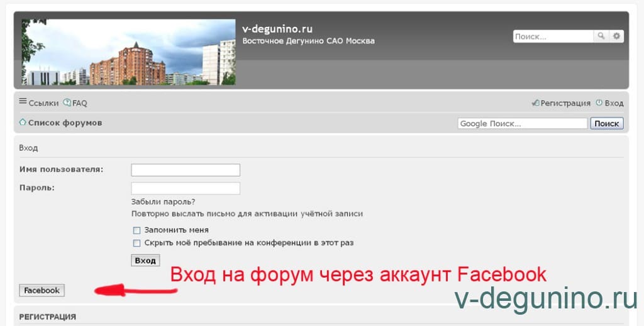
Task: Click the power icon next to Вход
Action: click(x=599, y=103)
